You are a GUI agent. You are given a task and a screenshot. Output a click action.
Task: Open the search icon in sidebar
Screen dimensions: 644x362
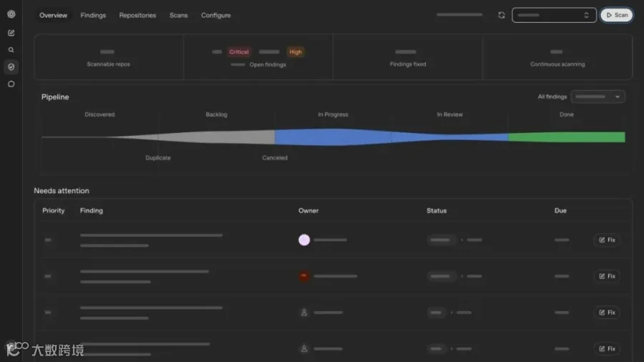pos(11,50)
